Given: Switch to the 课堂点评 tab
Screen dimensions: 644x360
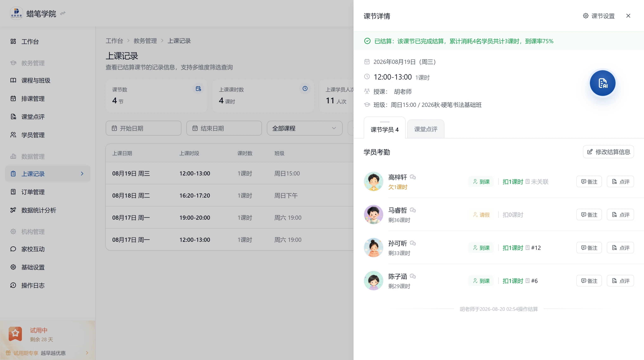Looking at the screenshot, I should (x=425, y=129).
